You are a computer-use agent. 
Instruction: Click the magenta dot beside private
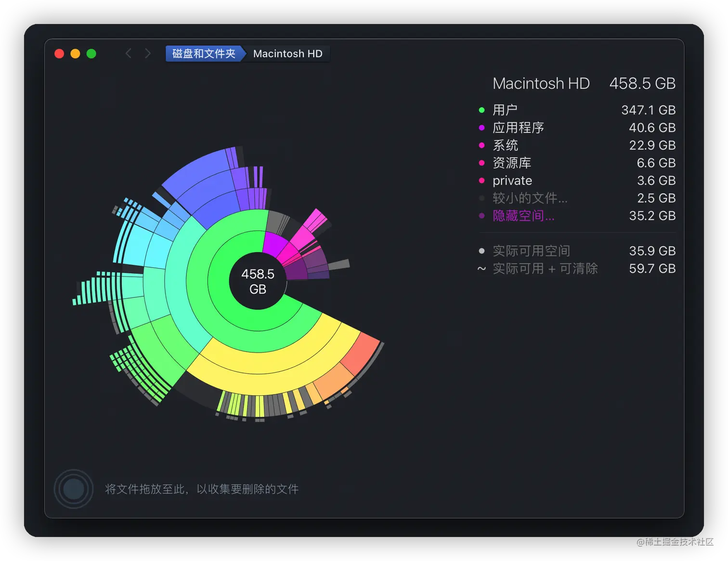[482, 180]
